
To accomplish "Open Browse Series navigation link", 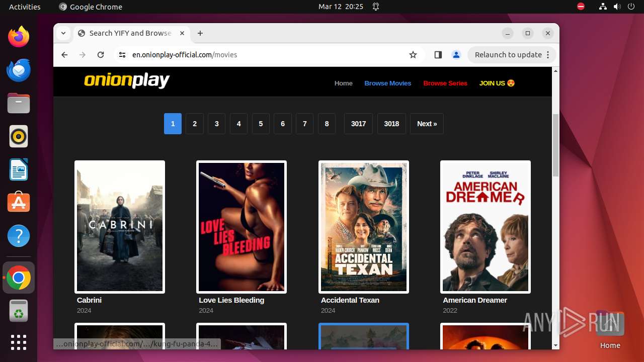I will 445,83.
